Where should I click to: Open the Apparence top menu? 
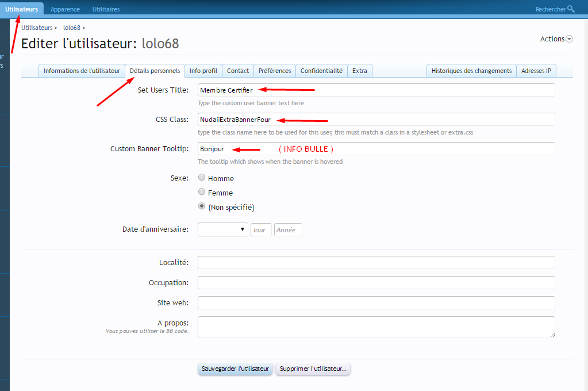65,9
